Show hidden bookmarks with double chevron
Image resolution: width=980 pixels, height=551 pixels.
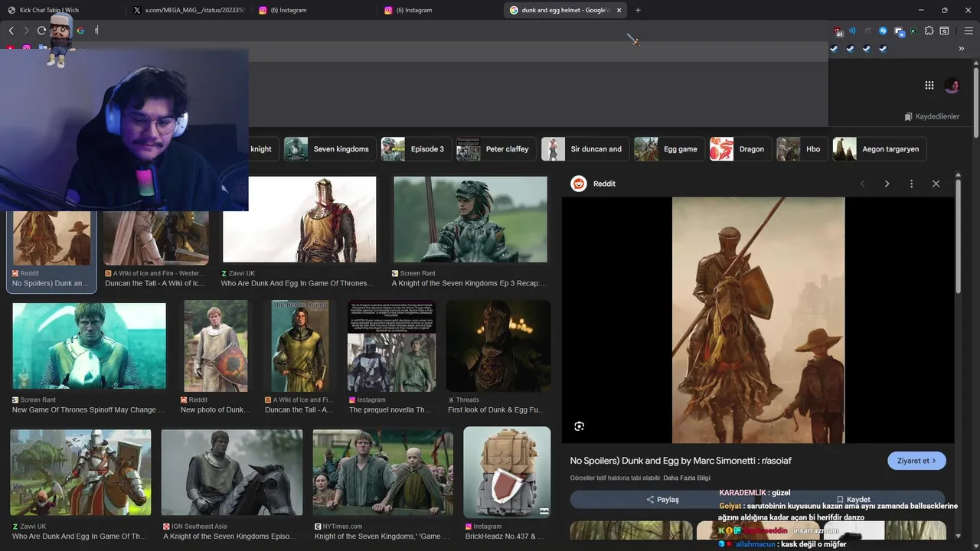click(x=961, y=48)
